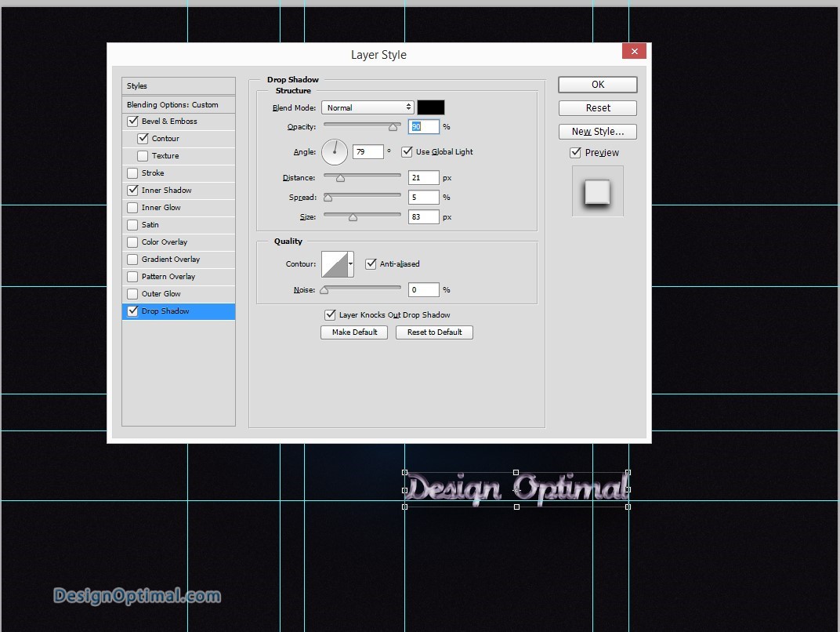Click the shadow color black swatch
The width and height of the screenshot is (840, 632).
coord(431,107)
